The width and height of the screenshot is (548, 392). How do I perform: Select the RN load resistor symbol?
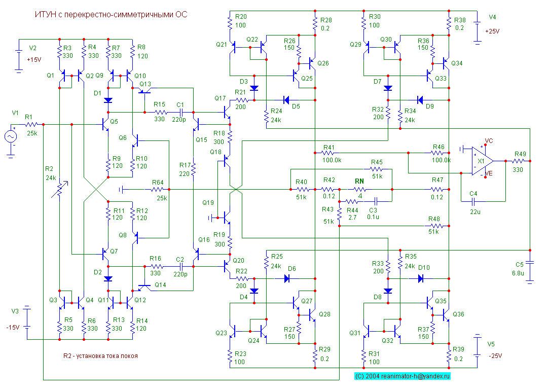tap(360, 189)
